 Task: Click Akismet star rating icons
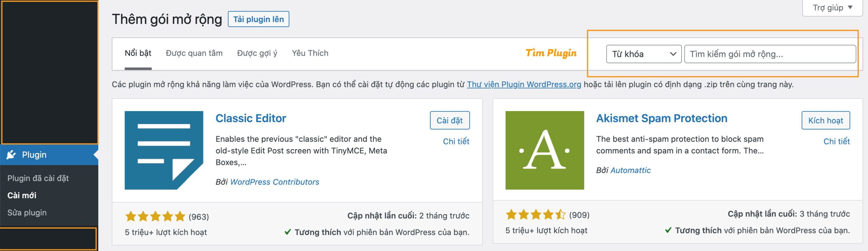coord(536,214)
